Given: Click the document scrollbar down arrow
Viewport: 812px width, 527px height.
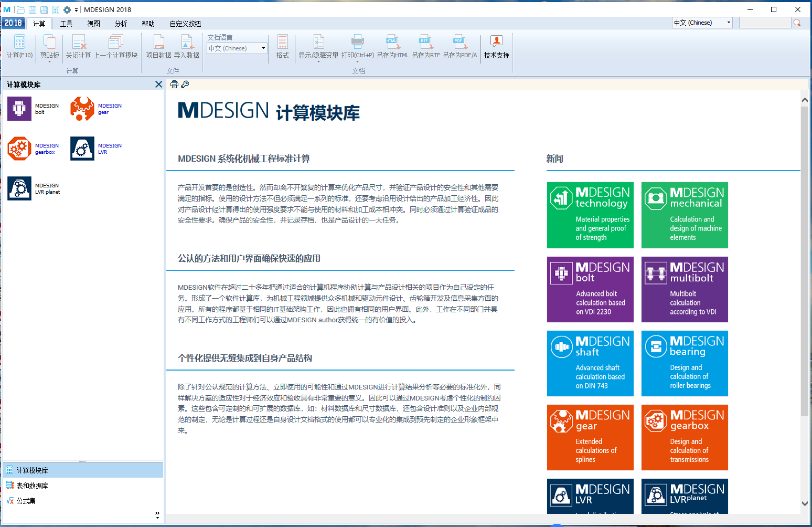Looking at the screenshot, I should click(805, 503).
